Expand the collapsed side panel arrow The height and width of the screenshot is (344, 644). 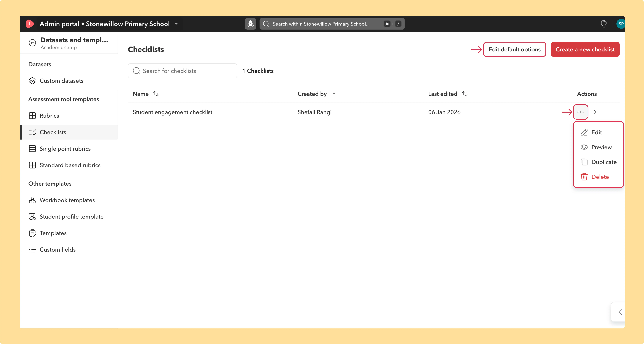click(620, 312)
